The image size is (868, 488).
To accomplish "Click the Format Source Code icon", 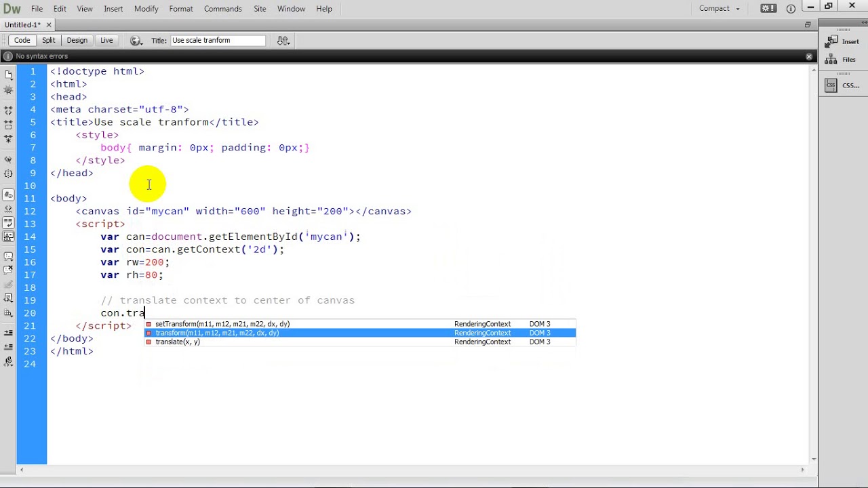I will [8, 362].
